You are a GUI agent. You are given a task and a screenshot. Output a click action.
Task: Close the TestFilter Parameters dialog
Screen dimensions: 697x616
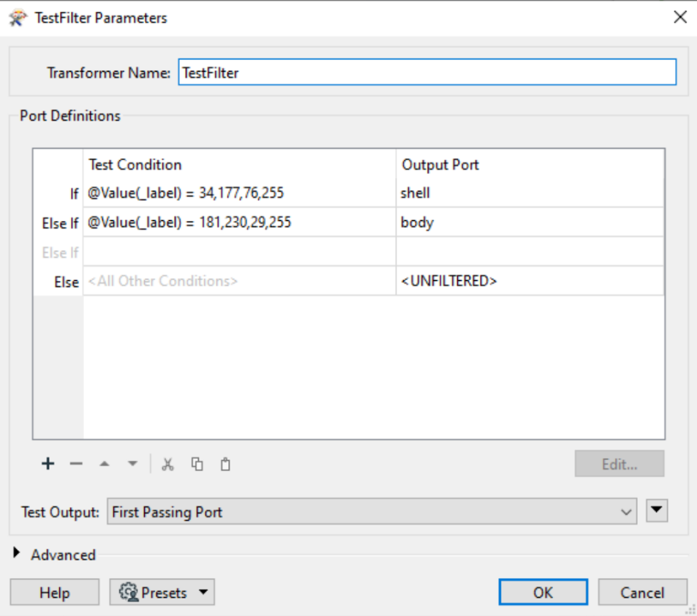(x=680, y=18)
